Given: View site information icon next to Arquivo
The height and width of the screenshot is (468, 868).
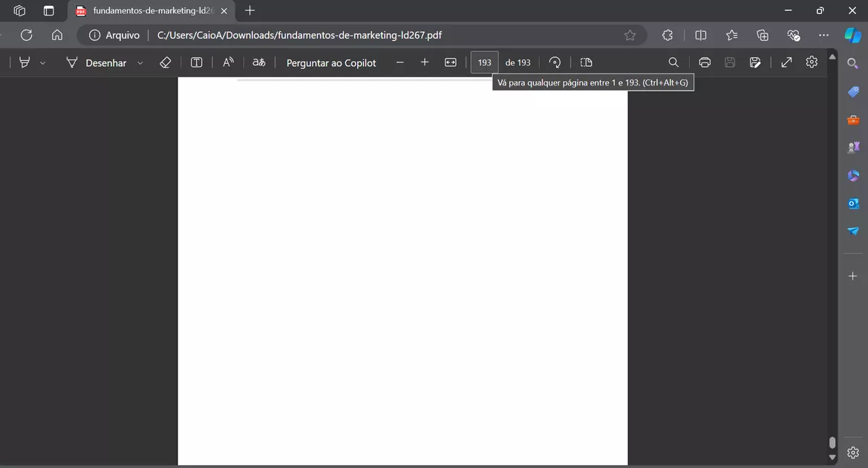Looking at the screenshot, I should [94, 35].
